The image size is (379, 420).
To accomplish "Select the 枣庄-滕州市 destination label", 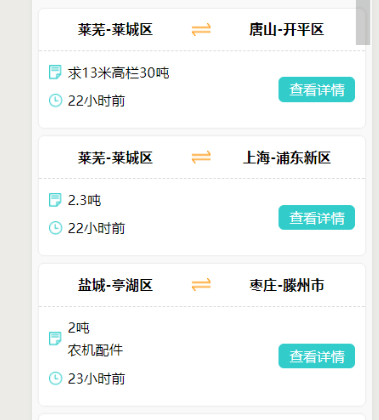I will [287, 285].
